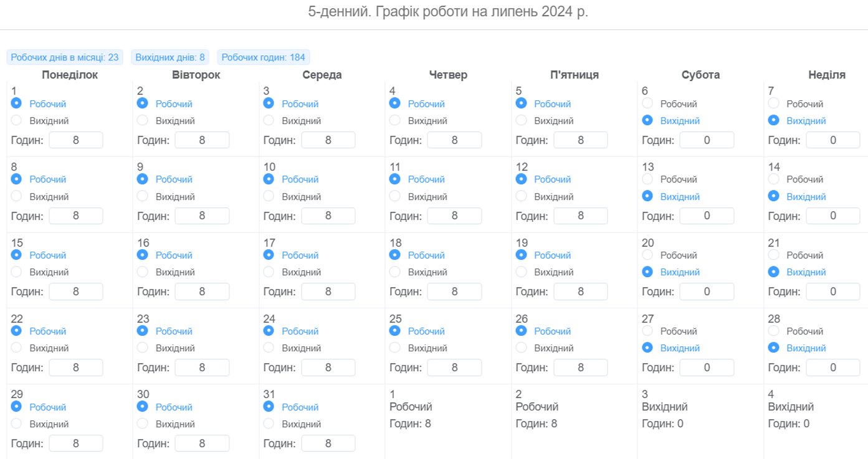
Task: Click hours input for Tuesday 30
Action: (202, 443)
